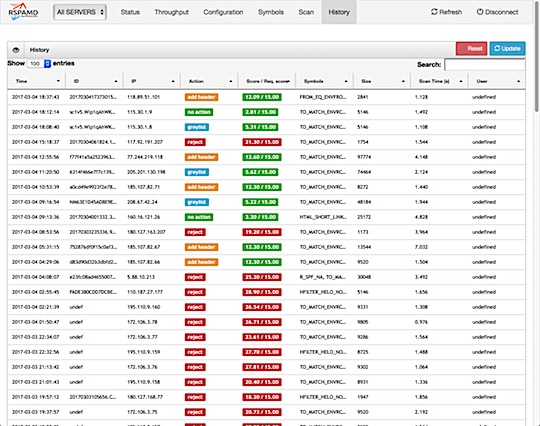Sort by the IP column header
540x426 pixels.
click(x=152, y=81)
